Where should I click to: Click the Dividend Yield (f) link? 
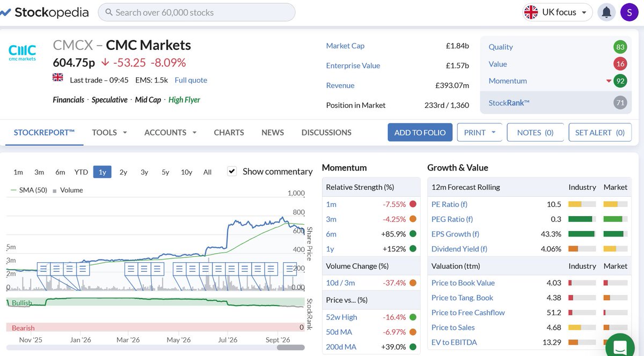(459, 249)
